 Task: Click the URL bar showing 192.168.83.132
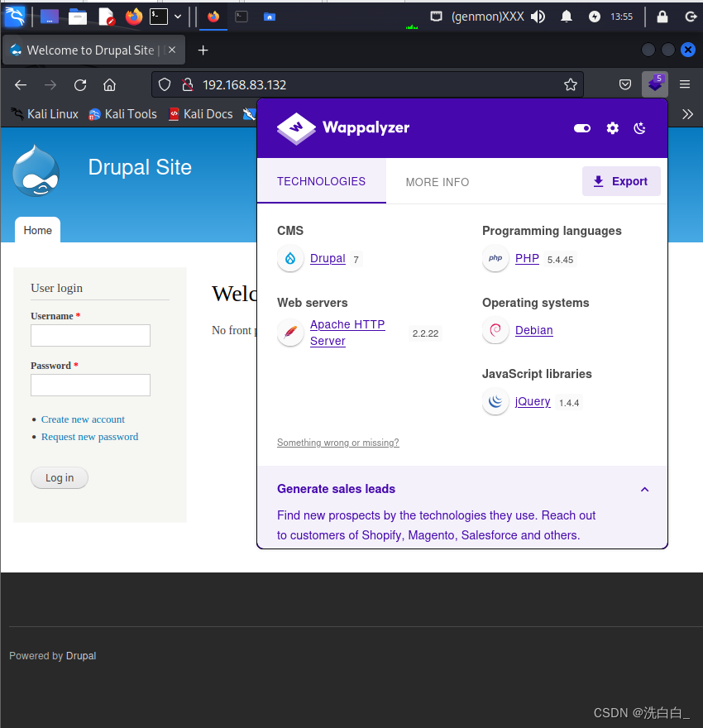click(366, 85)
